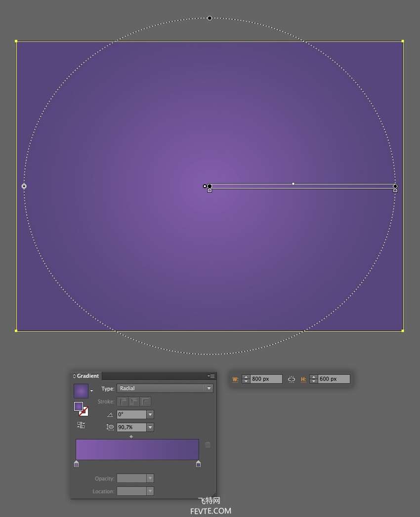
Task: Open the Gradient panel flyout menu
Action: 211,376
